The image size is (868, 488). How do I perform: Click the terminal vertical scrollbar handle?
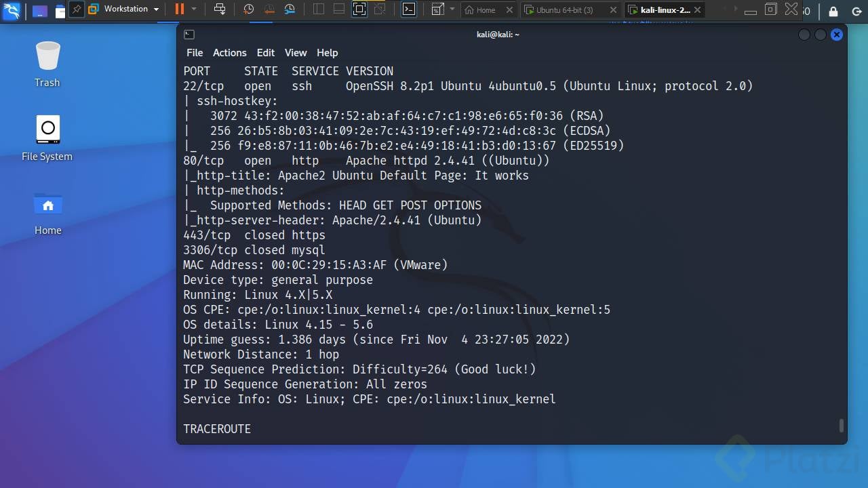[842, 425]
